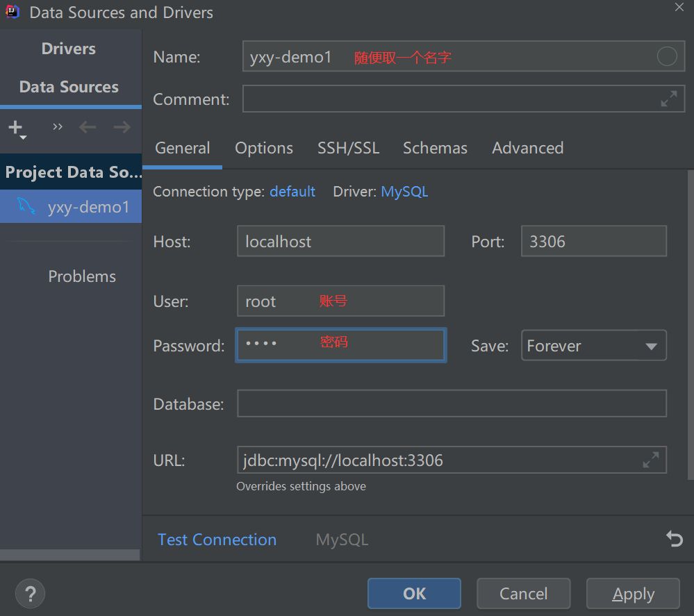
Task: Click the MySQL driver link at the bottom
Action: tap(342, 540)
